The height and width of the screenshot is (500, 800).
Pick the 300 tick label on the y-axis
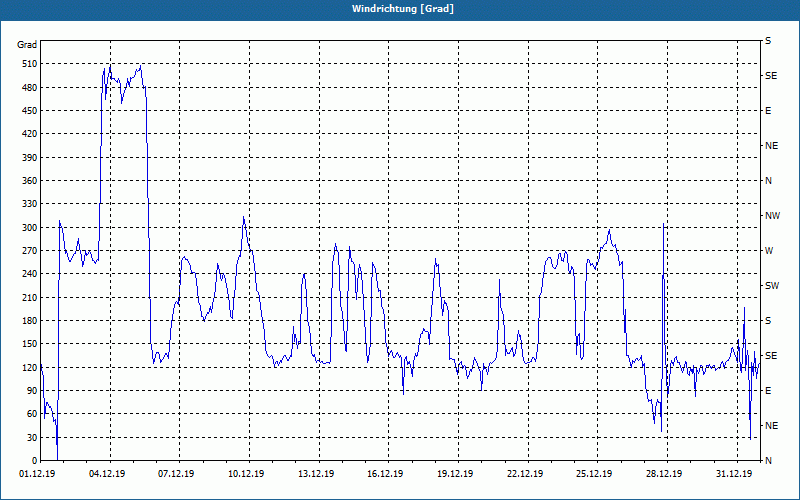[x=30, y=228]
